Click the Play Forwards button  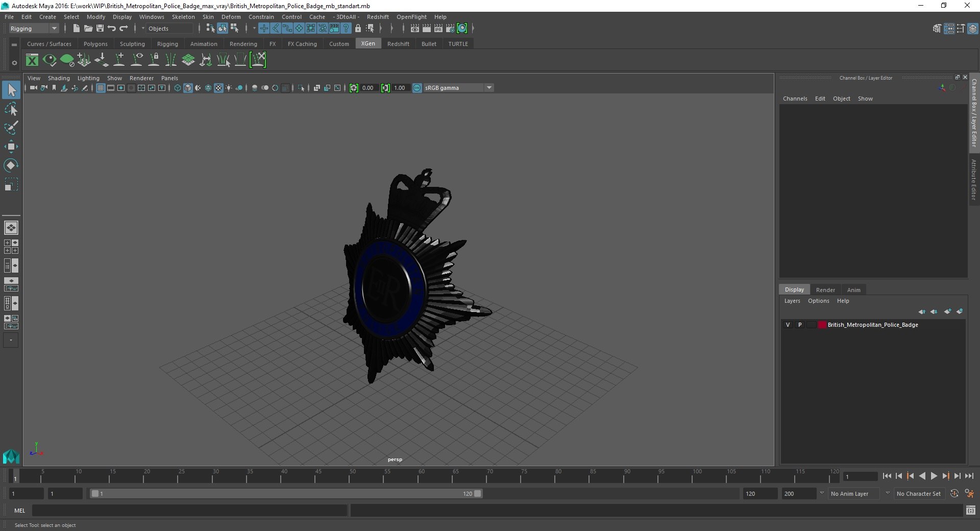(934, 476)
